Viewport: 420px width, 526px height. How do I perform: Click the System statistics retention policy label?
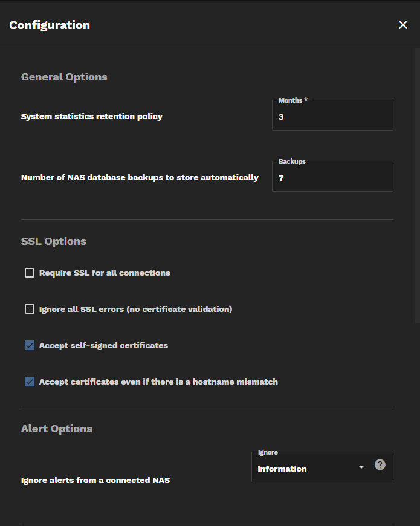coord(92,116)
